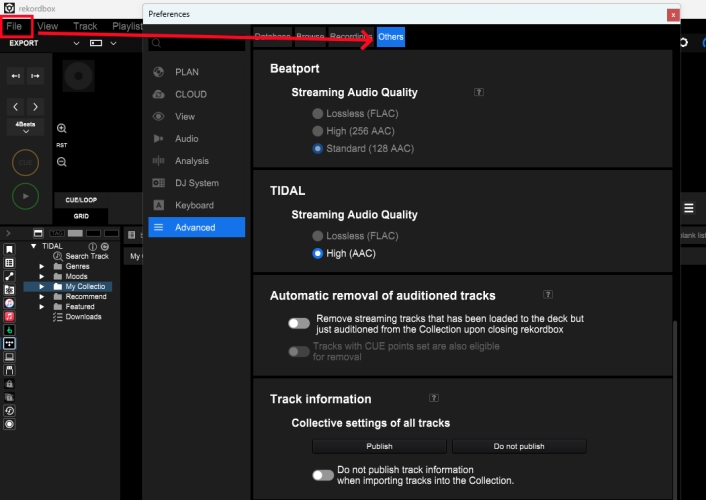Open the View menu

[47, 26]
